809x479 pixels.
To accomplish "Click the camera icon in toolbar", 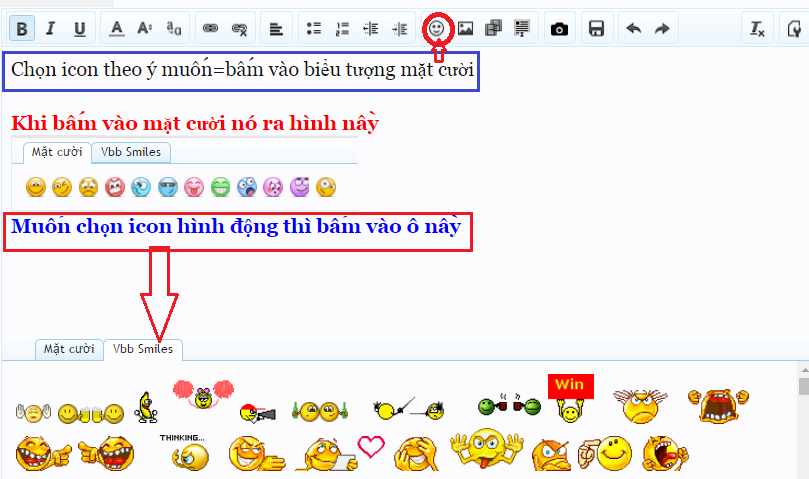I will click(x=560, y=29).
